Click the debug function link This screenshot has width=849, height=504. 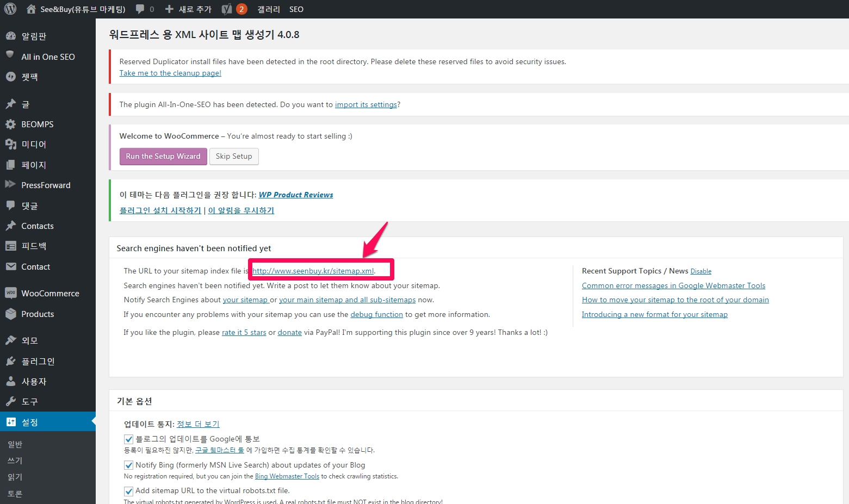pos(376,314)
